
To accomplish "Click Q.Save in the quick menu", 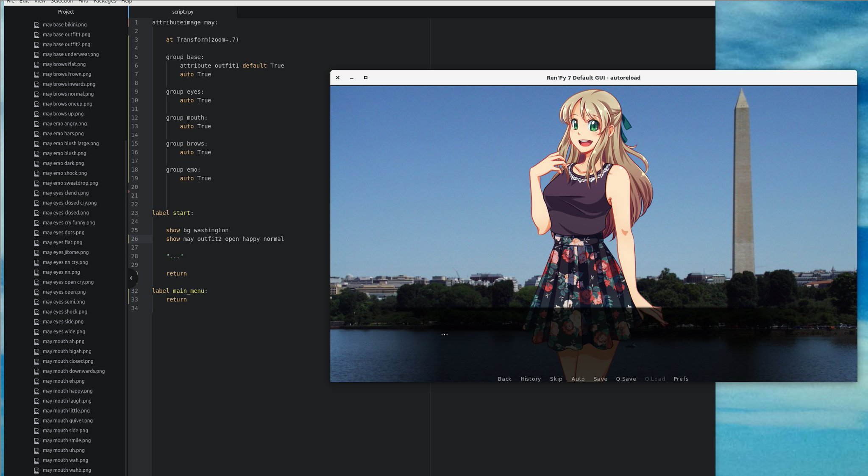I will pos(626,379).
